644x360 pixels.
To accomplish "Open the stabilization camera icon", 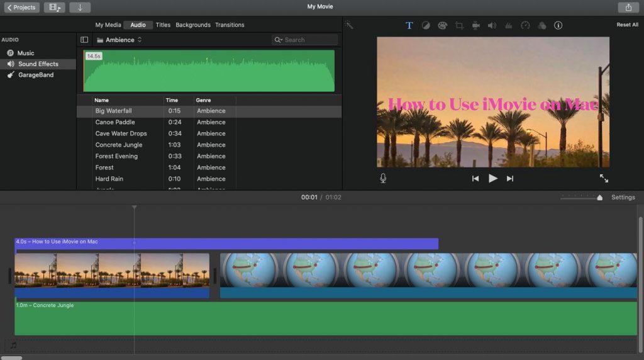I will pos(475,25).
